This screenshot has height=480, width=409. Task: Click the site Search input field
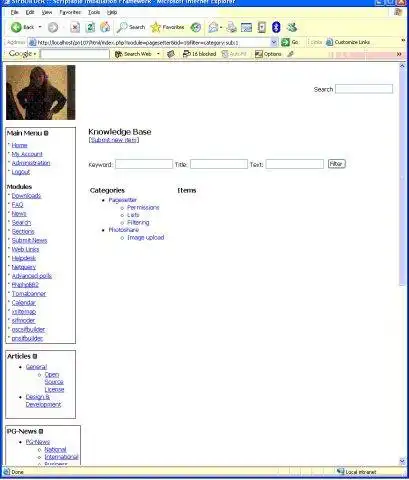pyautogui.click(x=364, y=89)
